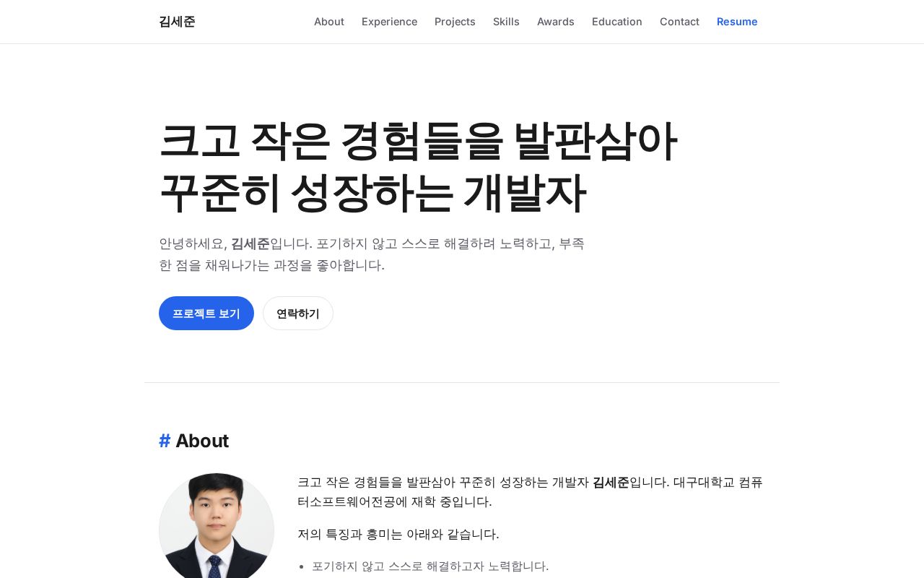The image size is (924, 578).
Task: Click the bullet '포기하지 않고 스스로 해결하고자 노력합니다.'
Action: click(430, 566)
